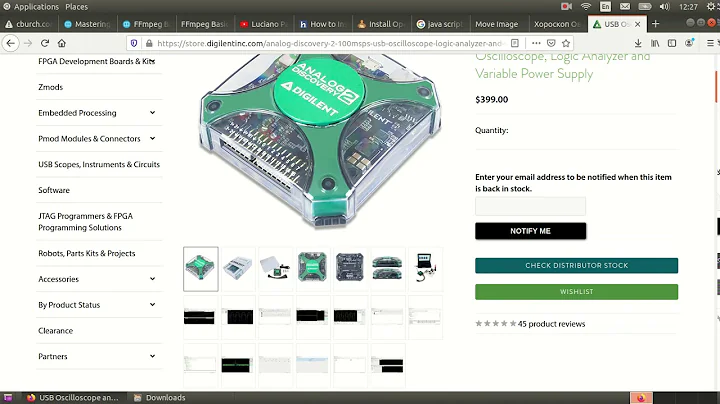720x404 pixels.
Task: Add product to WISHLIST
Action: (x=576, y=292)
